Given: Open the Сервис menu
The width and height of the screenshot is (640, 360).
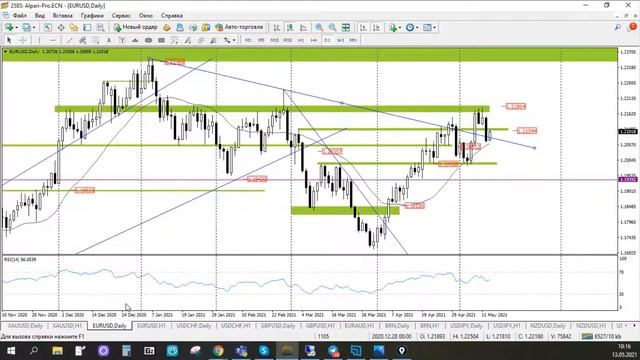Looking at the screenshot, I should [121, 16].
